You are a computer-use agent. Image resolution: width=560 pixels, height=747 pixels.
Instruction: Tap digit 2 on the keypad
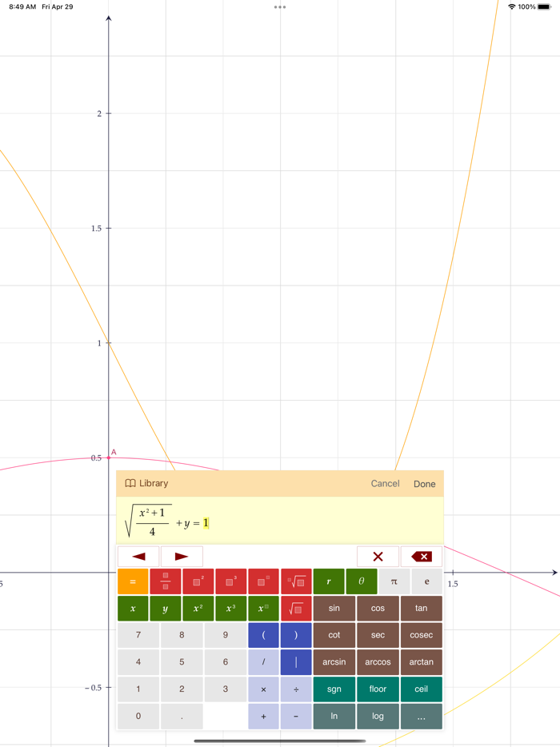pos(182,689)
